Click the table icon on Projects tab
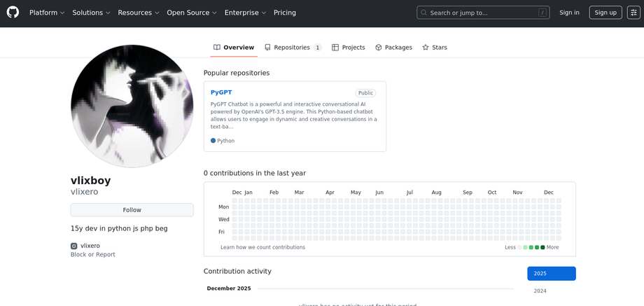This screenshot has height=306, width=644. 335,47
